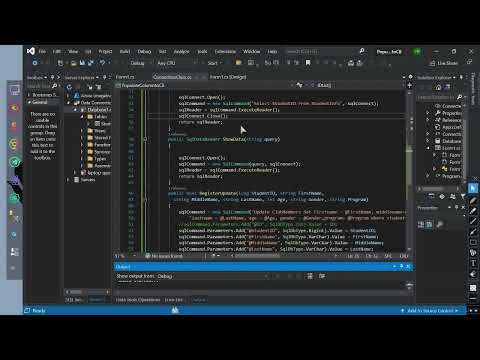The height and width of the screenshot is (360, 480).
Task: Collapse the Tables folder in Server Explorer
Action: click(82, 117)
